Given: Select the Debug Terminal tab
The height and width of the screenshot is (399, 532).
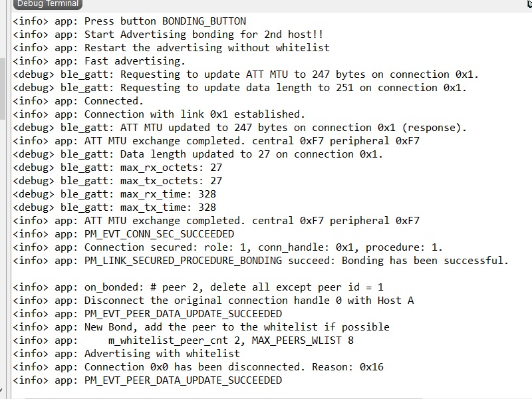Looking at the screenshot, I should (39, 4).
